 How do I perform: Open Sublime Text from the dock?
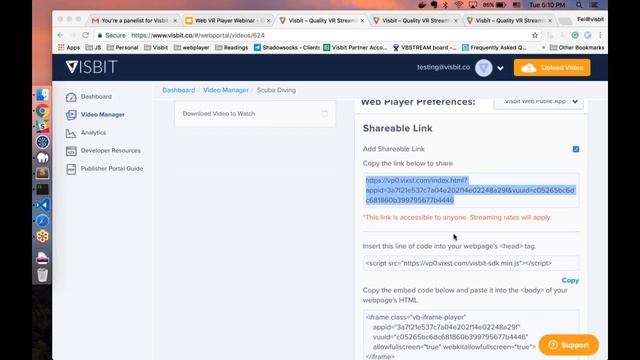pyautogui.click(x=42, y=173)
